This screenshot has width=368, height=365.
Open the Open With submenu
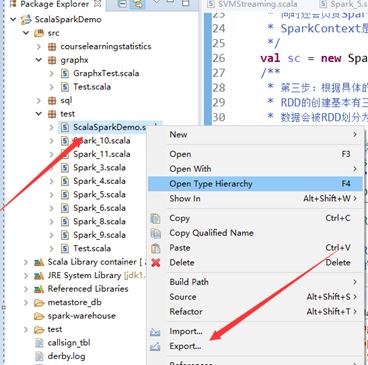click(x=255, y=169)
